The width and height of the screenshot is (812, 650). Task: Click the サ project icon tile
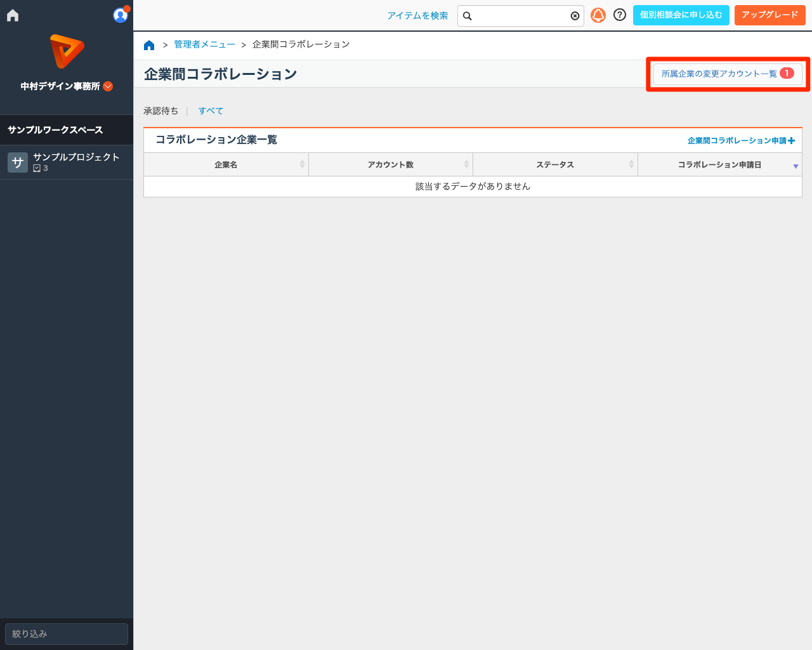pyautogui.click(x=18, y=162)
